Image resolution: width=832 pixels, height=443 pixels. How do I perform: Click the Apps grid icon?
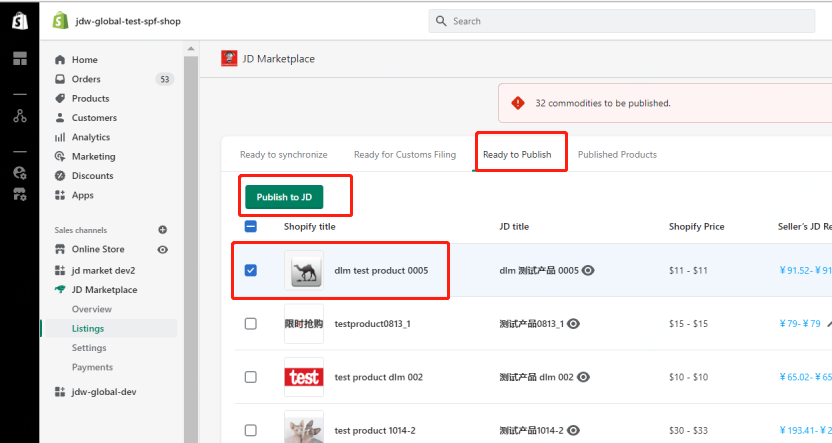point(60,195)
